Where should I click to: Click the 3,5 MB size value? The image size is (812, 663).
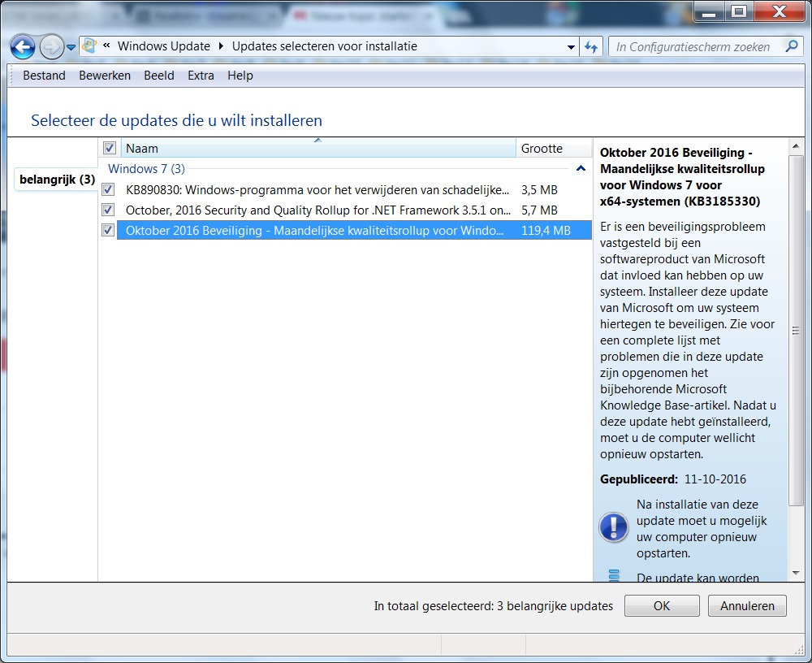click(539, 190)
